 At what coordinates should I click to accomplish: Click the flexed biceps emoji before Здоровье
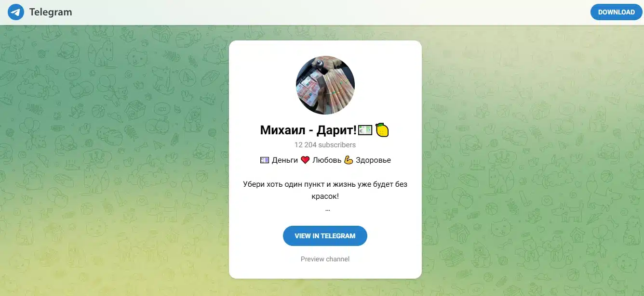tap(349, 160)
